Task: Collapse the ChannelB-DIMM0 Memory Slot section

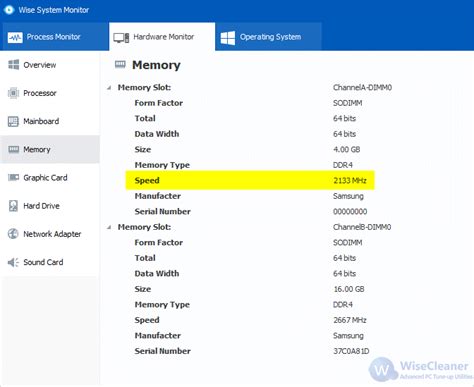Action: (109, 227)
